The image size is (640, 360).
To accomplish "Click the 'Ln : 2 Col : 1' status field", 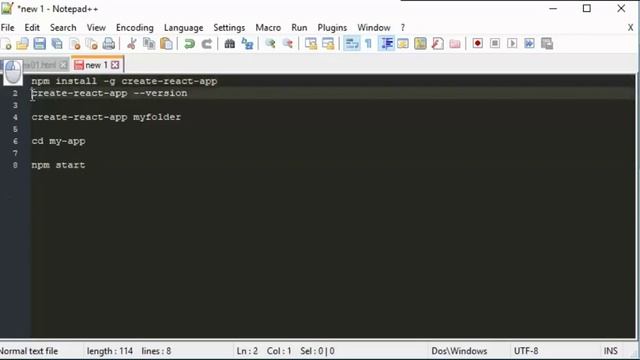I will 264,351.
